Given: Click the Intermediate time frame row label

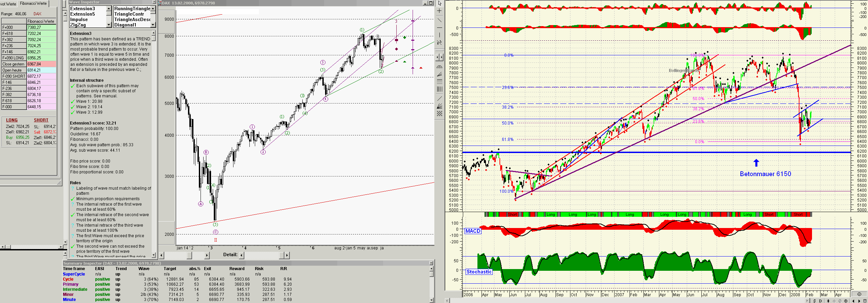Looking at the screenshot, I should tap(75, 289).
